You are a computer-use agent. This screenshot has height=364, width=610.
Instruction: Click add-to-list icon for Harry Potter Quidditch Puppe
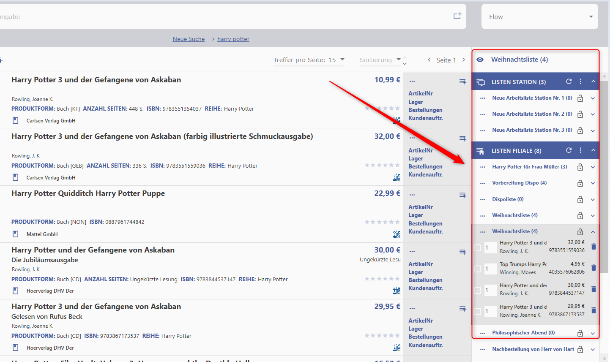(x=462, y=195)
